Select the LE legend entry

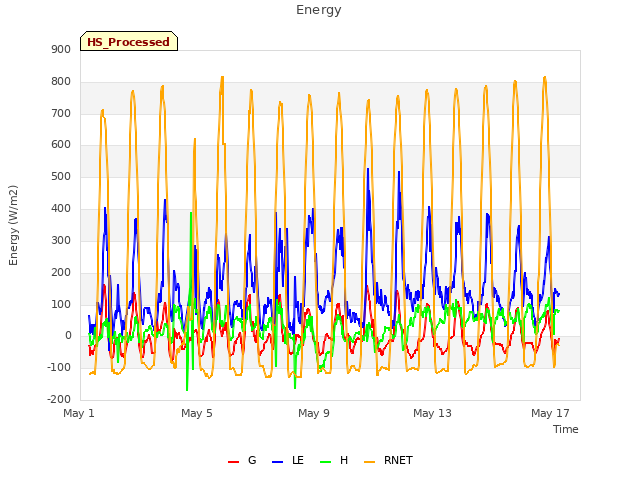click(288, 460)
